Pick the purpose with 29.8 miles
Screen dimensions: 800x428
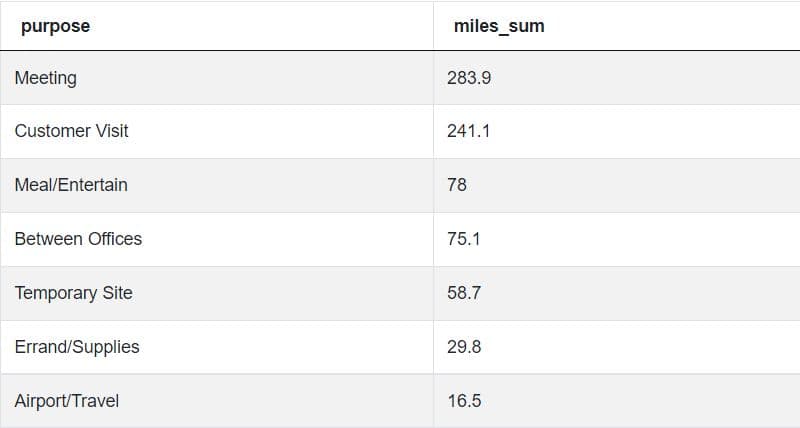click(x=77, y=347)
